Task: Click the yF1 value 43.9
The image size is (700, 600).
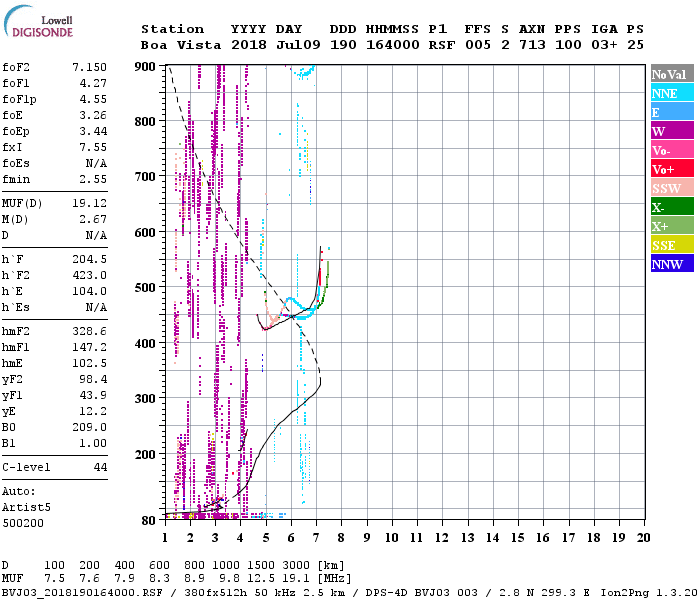Action: coord(93,396)
